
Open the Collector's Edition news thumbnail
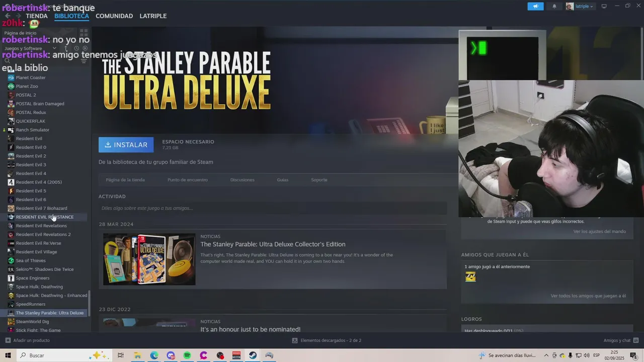[x=149, y=259]
